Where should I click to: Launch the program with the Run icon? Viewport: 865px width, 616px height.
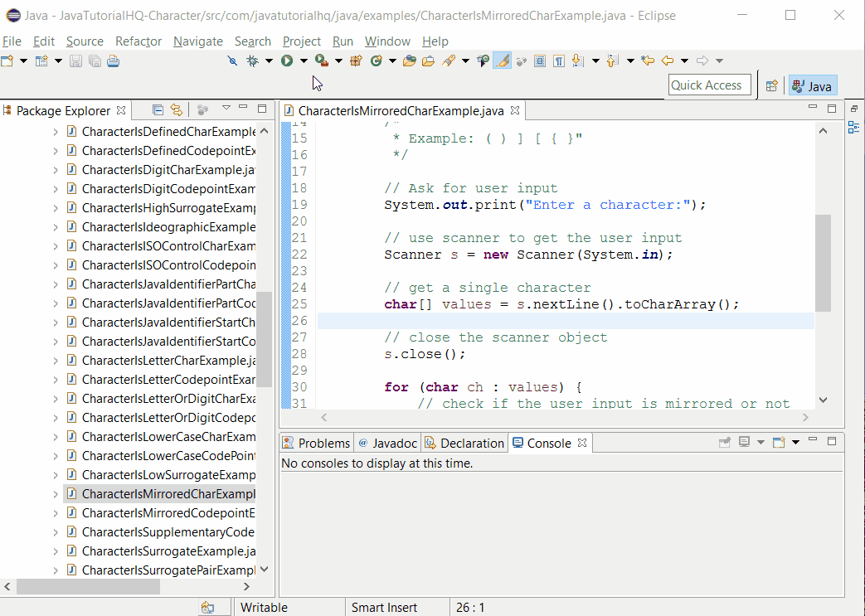coord(287,60)
